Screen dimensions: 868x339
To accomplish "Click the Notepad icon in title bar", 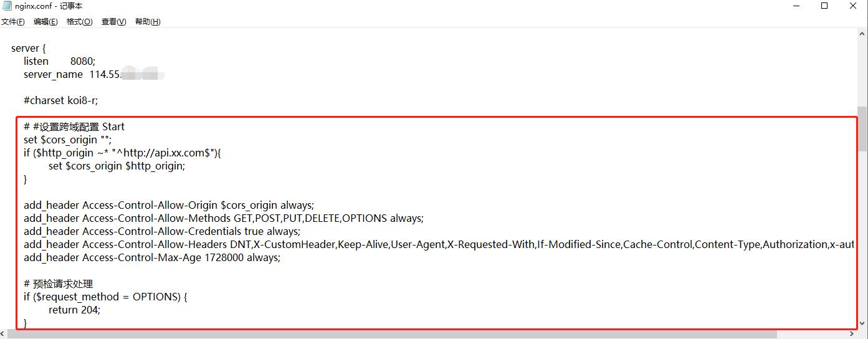I will (x=7, y=6).
